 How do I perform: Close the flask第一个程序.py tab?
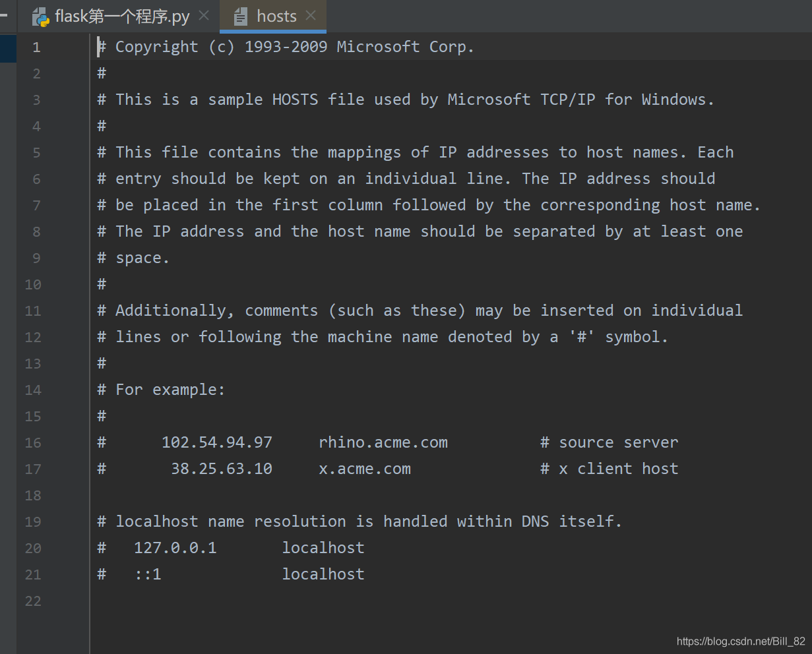pos(204,16)
